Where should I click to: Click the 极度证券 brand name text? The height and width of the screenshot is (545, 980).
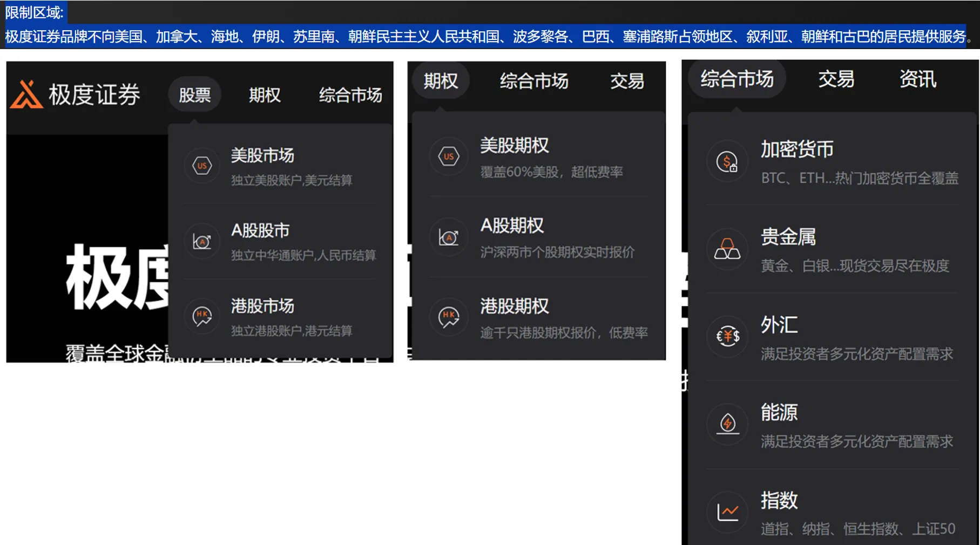pos(94,94)
